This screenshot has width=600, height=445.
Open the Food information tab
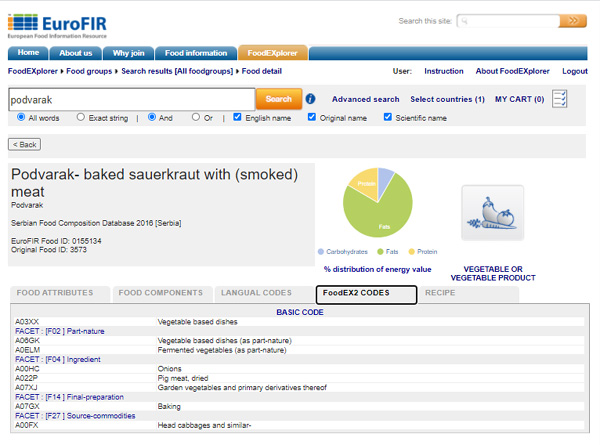[x=196, y=53]
